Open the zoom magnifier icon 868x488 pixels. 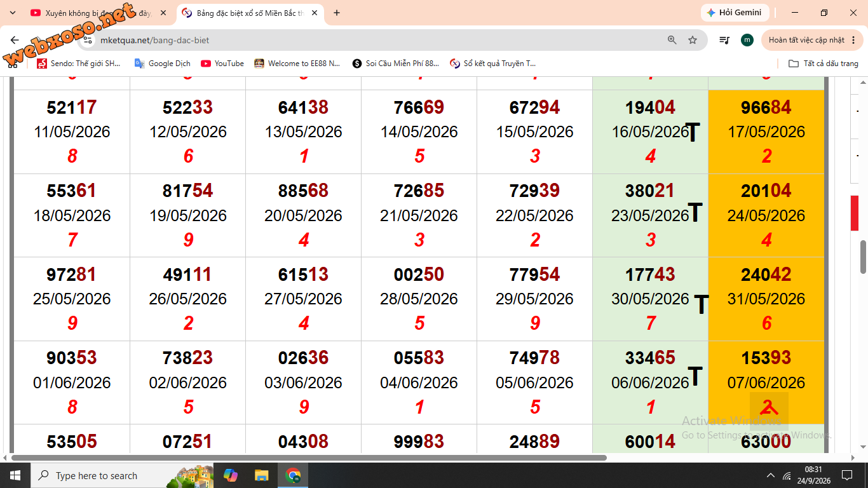click(672, 40)
